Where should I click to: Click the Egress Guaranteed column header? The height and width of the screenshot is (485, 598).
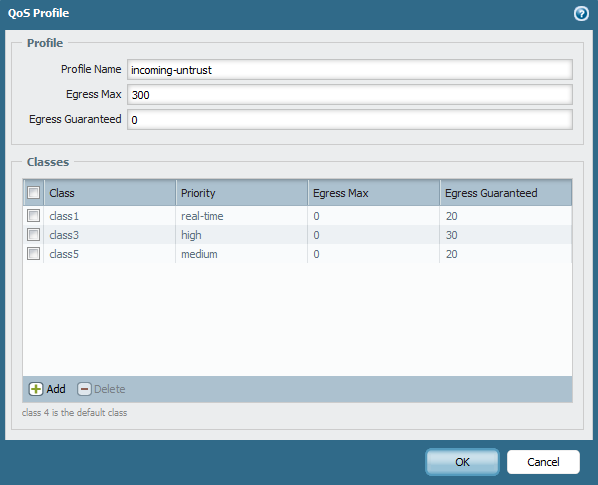[x=506, y=193]
